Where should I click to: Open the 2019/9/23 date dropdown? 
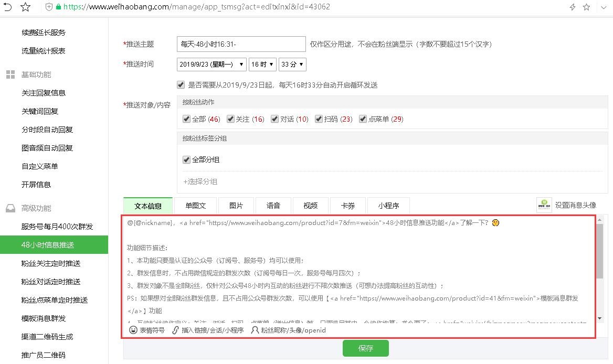click(x=212, y=65)
